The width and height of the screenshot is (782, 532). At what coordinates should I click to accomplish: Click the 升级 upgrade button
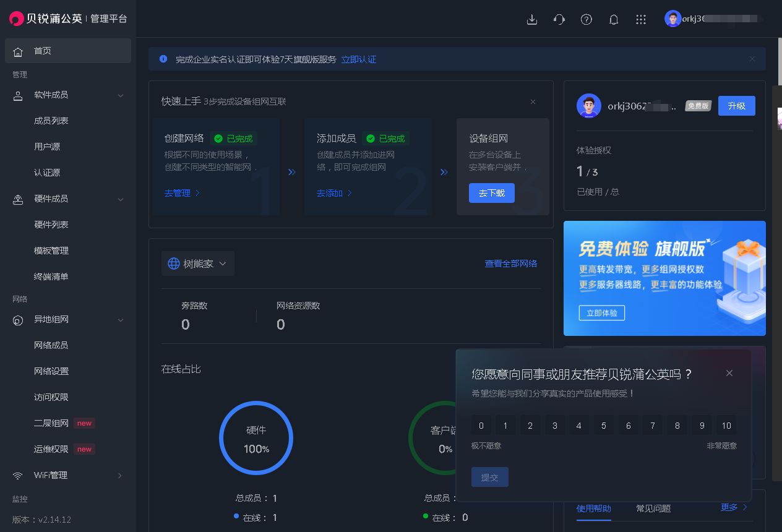(737, 106)
